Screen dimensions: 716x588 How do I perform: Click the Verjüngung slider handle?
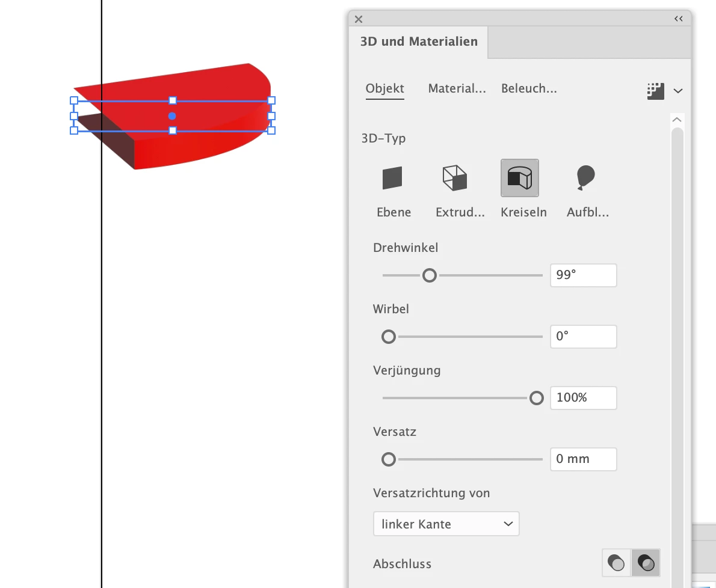(x=537, y=398)
